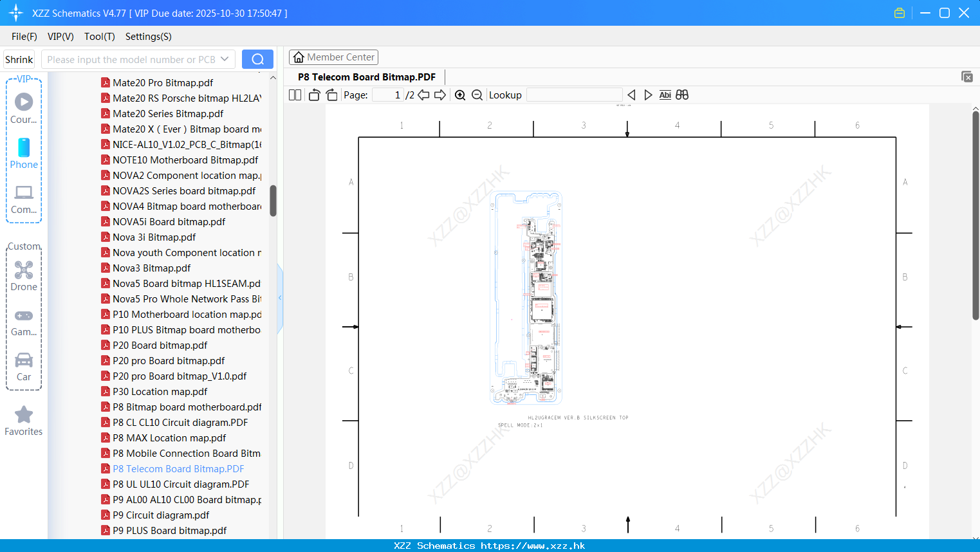This screenshot has height=552, width=980.
Task: Collapse the file list side handle
Action: [280, 298]
